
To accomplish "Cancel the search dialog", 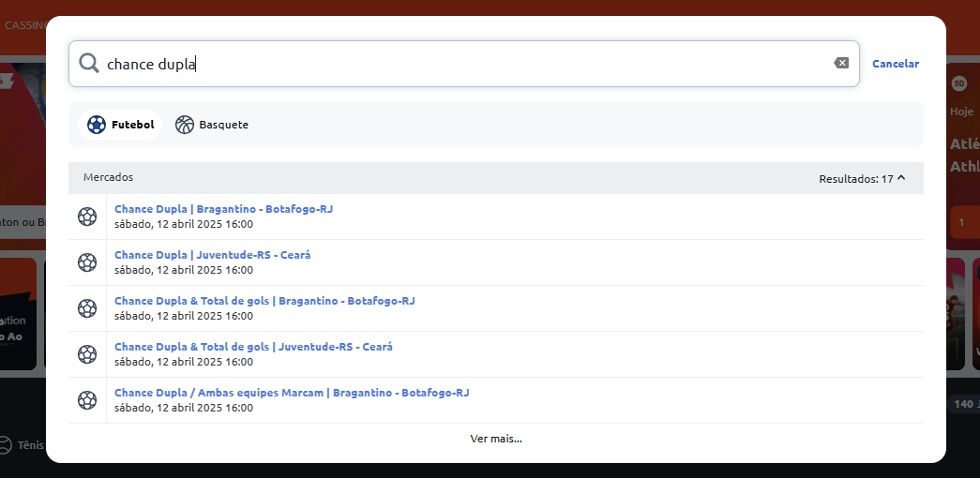I will coord(895,64).
